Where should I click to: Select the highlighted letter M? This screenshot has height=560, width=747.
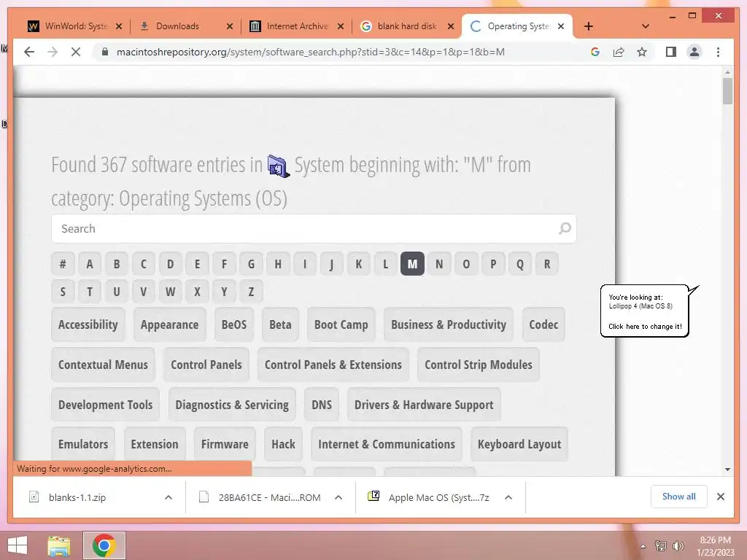[x=413, y=264]
